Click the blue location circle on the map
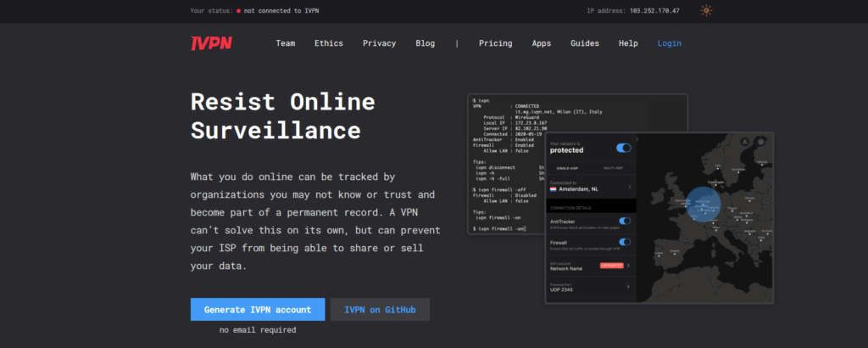This screenshot has height=348, width=868. tap(701, 201)
